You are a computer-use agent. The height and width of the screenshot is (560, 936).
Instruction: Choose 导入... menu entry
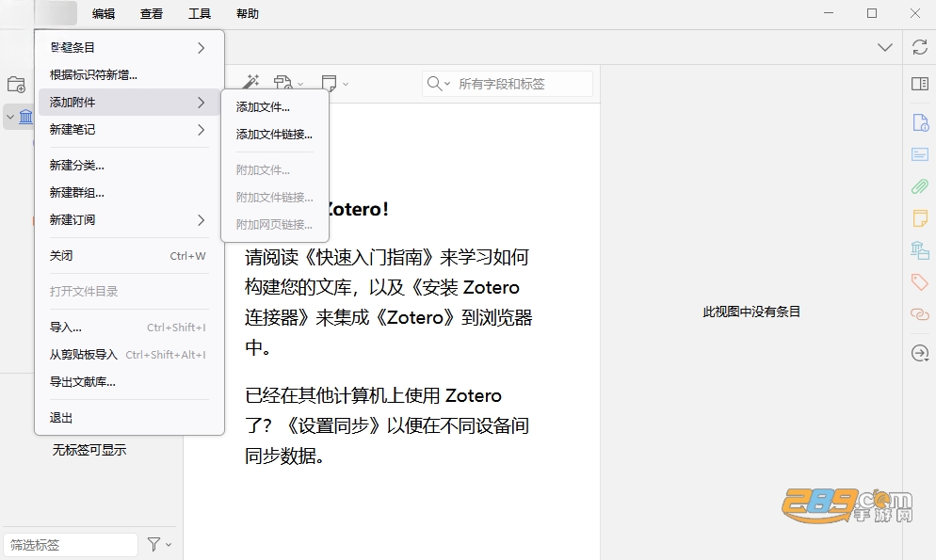point(130,328)
